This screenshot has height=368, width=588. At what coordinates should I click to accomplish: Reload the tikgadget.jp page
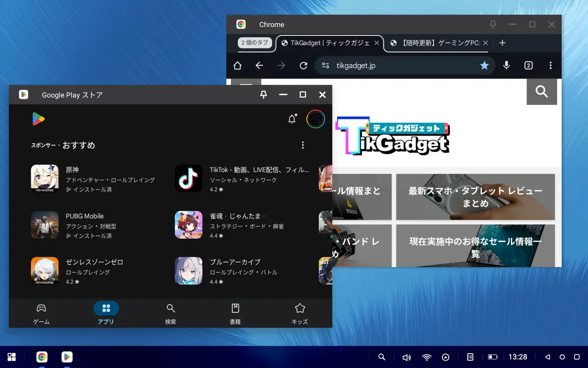(x=303, y=66)
